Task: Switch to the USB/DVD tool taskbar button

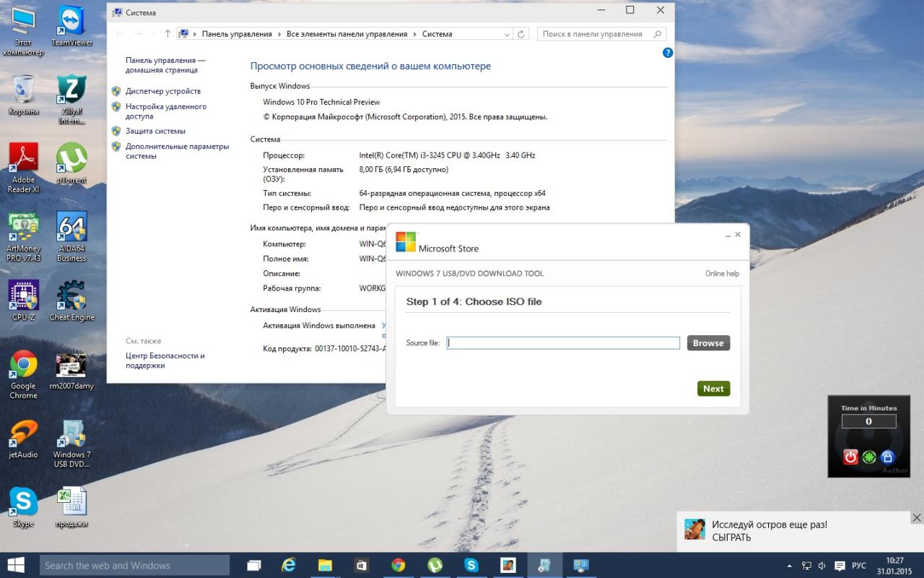Action: click(544, 565)
